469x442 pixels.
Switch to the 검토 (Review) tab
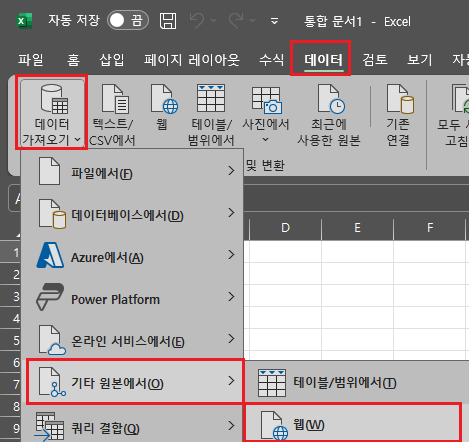[x=375, y=60]
